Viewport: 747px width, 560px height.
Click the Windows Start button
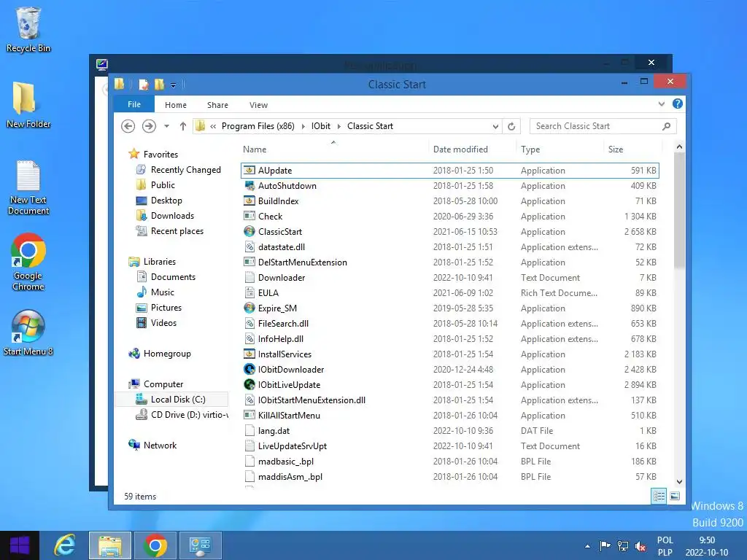point(20,545)
